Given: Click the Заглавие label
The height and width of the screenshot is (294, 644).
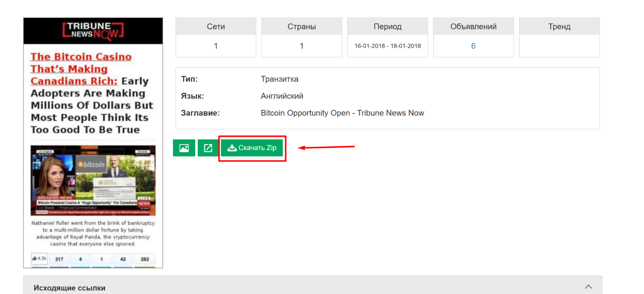Looking at the screenshot, I should coord(200,113).
